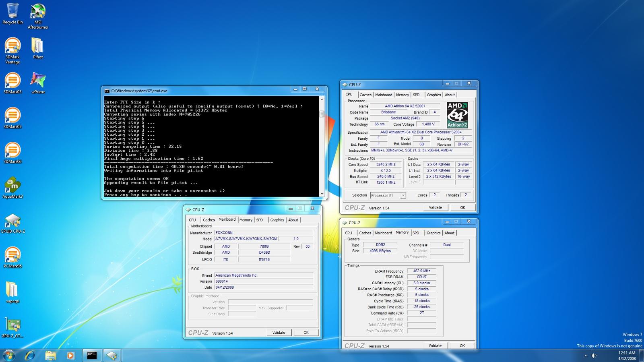Switch to Mainboard tab in top CPU-Z window

point(384,95)
